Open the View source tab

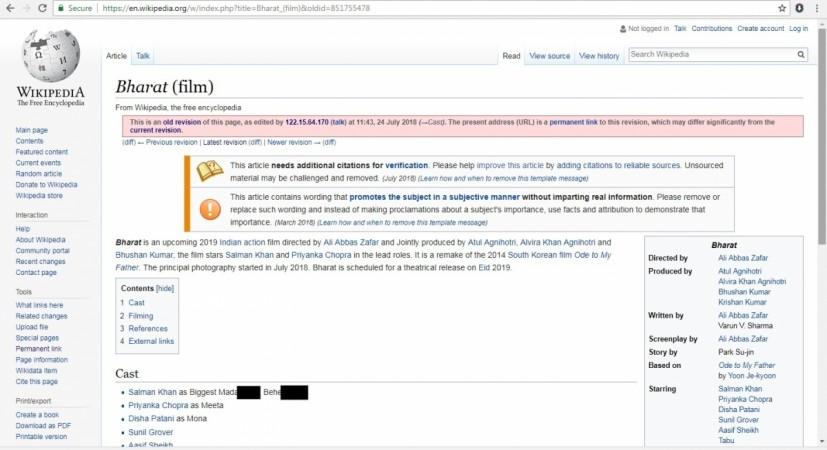550,56
